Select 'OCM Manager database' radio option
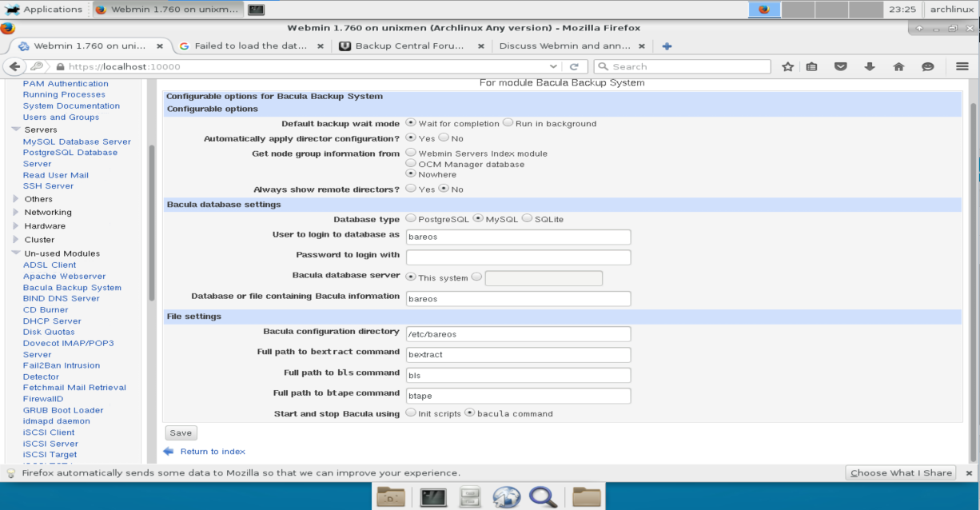Image resolution: width=980 pixels, height=510 pixels. coord(411,163)
